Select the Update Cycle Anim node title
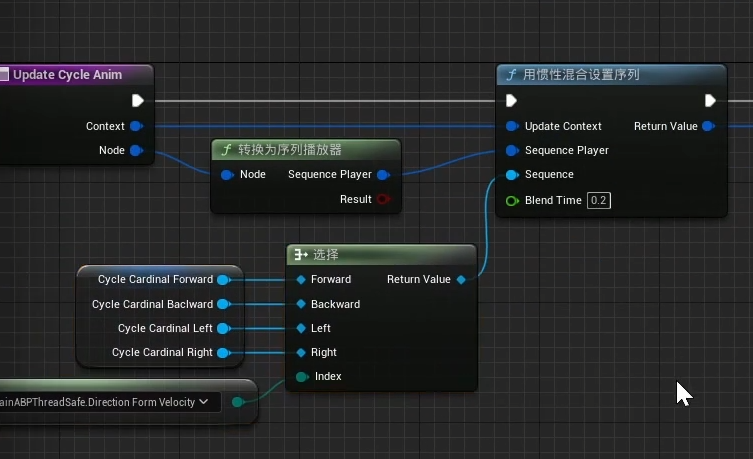The height and width of the screenshot is (459, 753). pyautogui.click(x=68, y=75)
